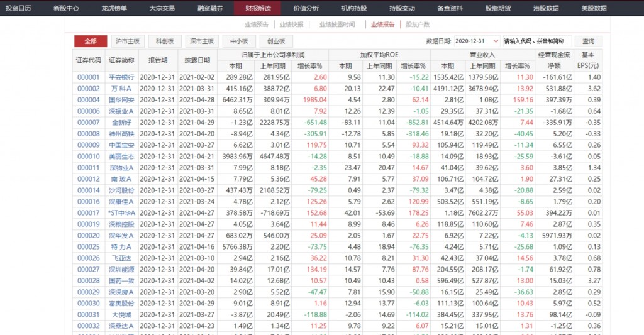Open the 平安银行 stock name link
Viewport: 644px width, 335px height.
pyautogui.click(x=122, y=77)
